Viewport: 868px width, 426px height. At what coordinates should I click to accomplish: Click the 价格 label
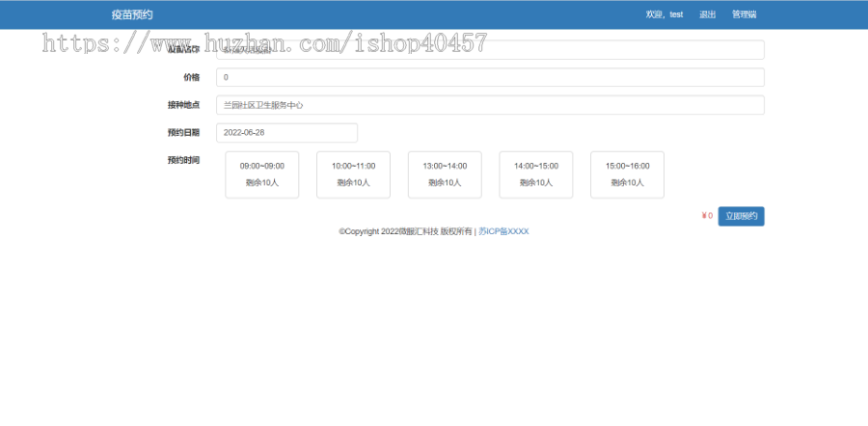click(x=192, y=77)
